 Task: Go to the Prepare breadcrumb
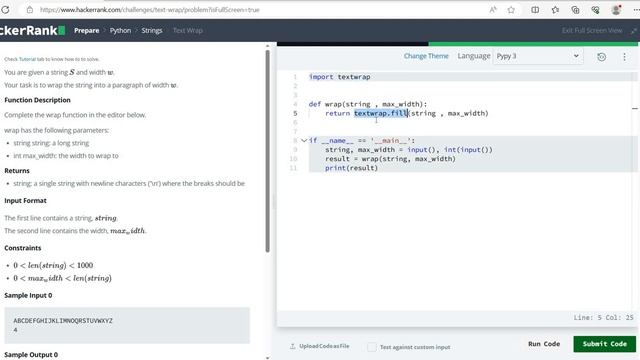tap(87, 30)
